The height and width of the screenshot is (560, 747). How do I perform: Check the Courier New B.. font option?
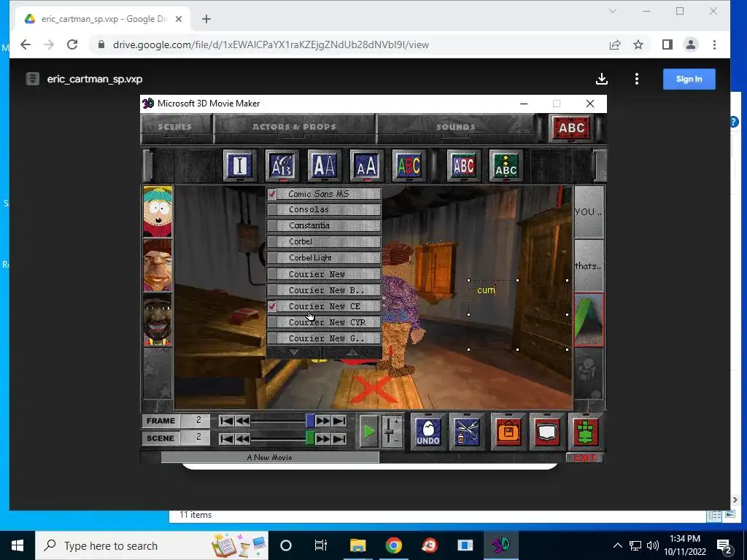pyautogui.click(x=323, y=290)
